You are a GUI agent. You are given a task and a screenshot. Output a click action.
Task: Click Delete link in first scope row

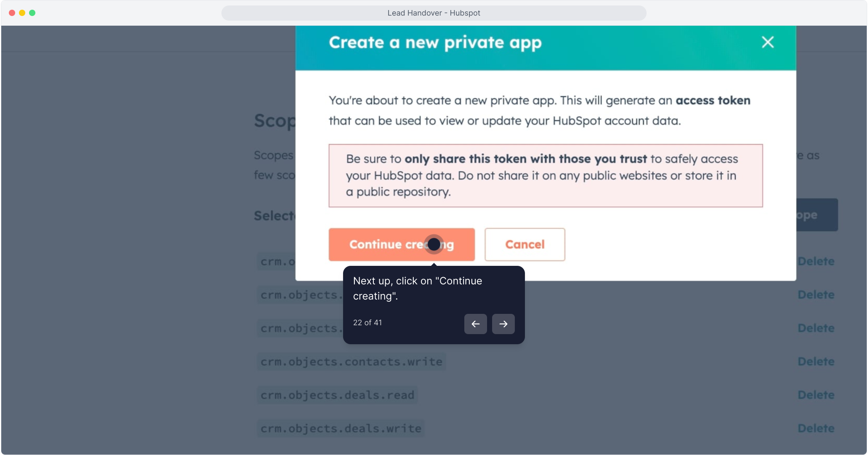816,261
